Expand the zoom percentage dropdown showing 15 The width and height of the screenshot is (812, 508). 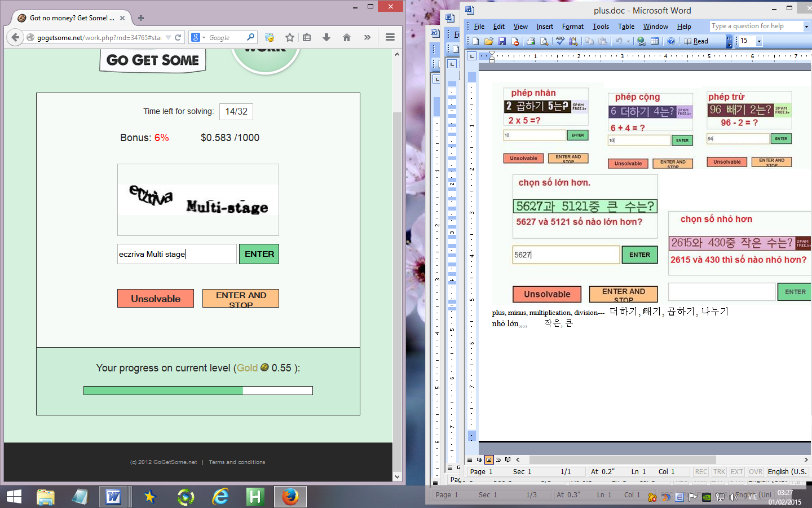coord(759,41)
